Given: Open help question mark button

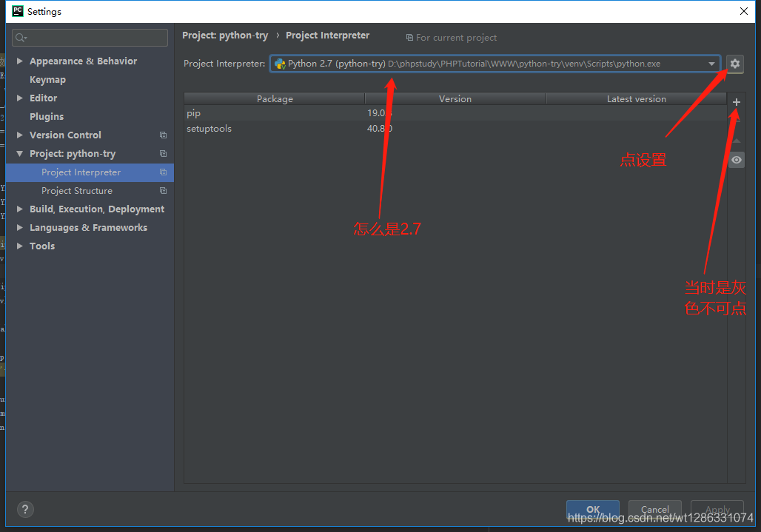Looking at the screenshot, I should (x=25, y=509).
